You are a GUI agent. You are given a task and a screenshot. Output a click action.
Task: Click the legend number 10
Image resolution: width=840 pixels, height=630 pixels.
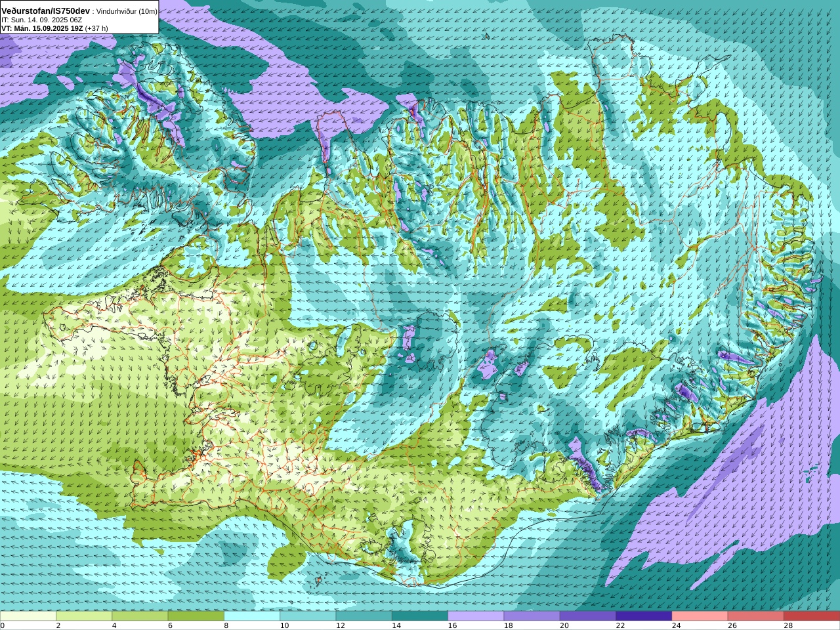pyautogui.click(x=284, y=625)
